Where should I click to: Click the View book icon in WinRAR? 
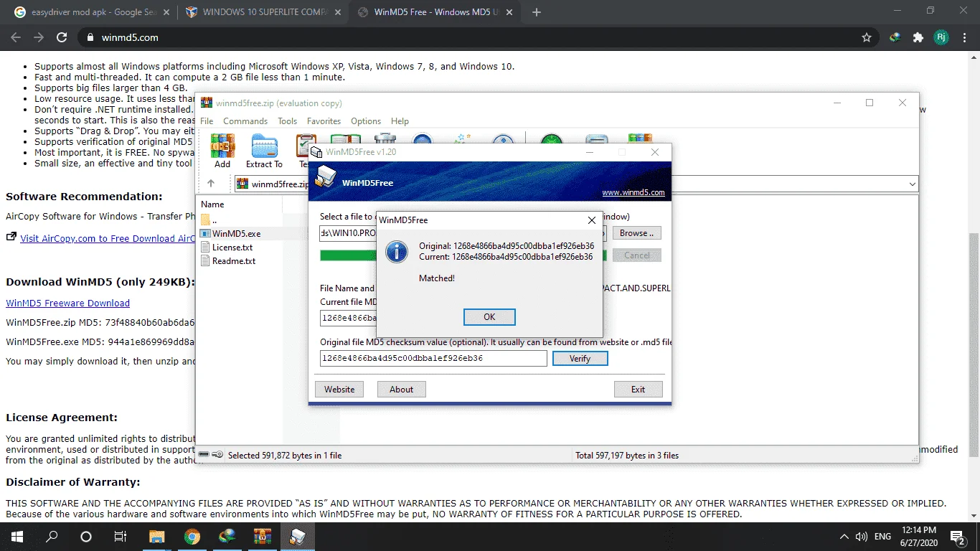point(344,138)
